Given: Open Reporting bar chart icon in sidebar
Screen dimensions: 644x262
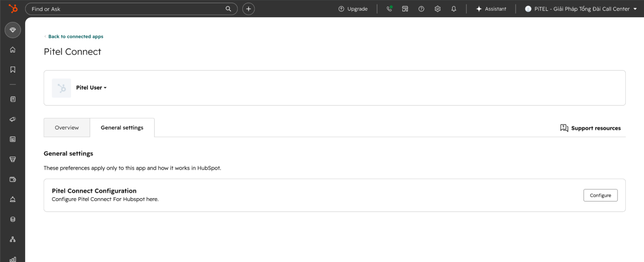Looking at the screenshot, I should [13, 259].
